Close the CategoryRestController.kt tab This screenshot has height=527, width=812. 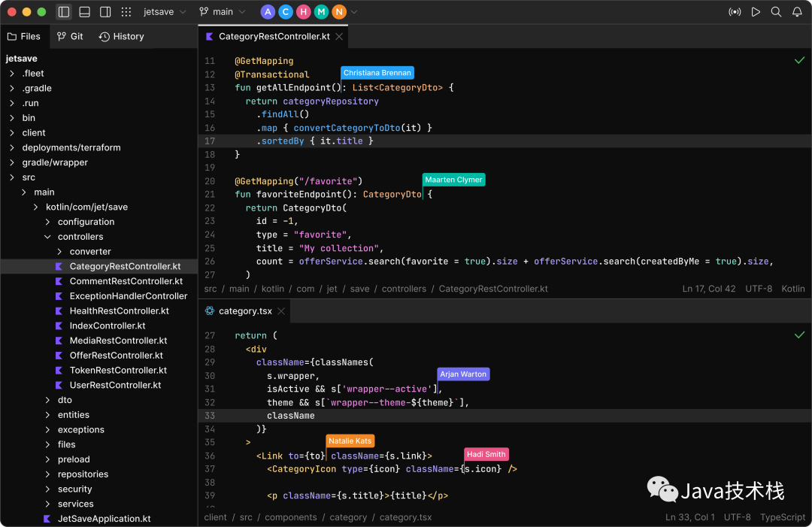coord(339,36)
